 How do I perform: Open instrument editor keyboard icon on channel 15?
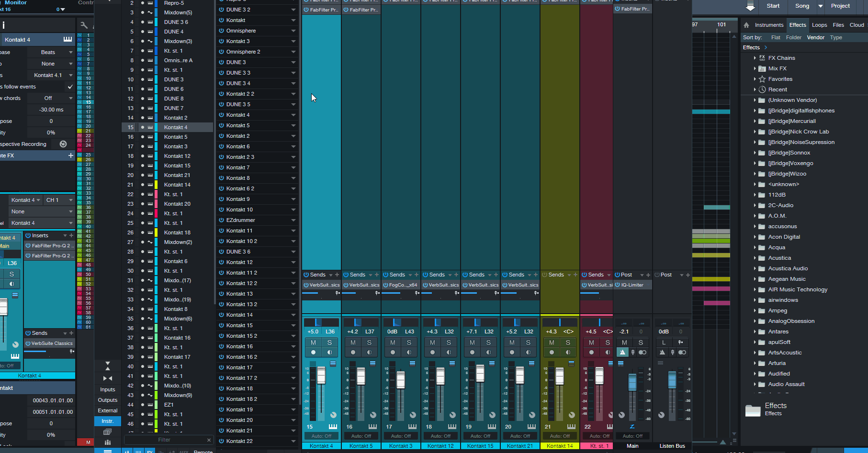pyautogui.click(x=333, y=427)
